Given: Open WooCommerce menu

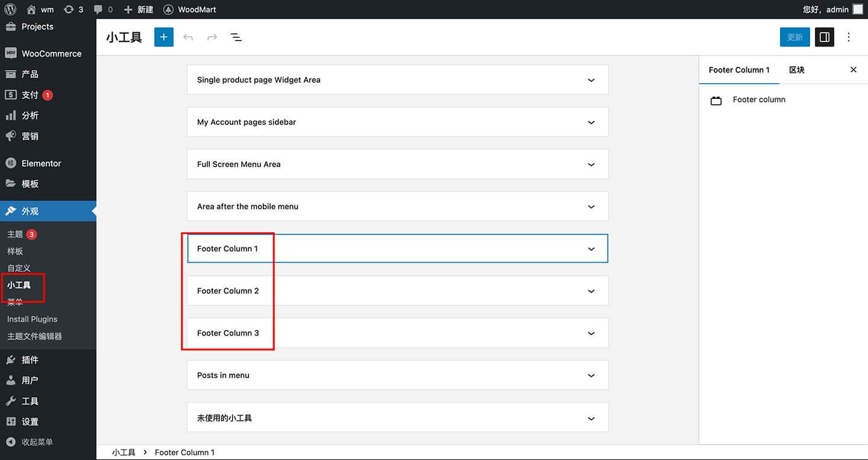Looking at the screenshot, I should [x=48, y=53].
